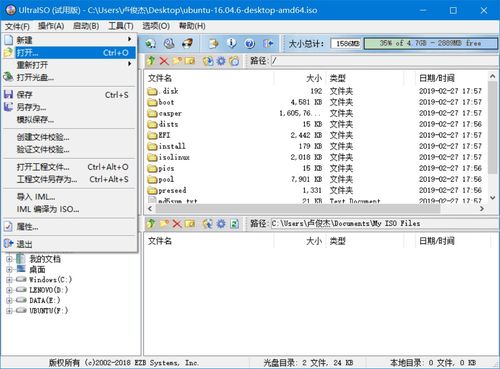Viewport: 500px width, 369px height.
Task: Choose 另存为... in the File menu
Action: pyautogui.click(x=70, y=107)
